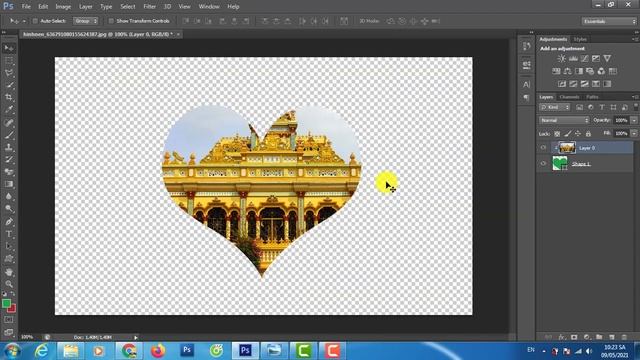Select the Pen tool
The width and height of the screenshot is (640, 360).
(x=9, y=222)
